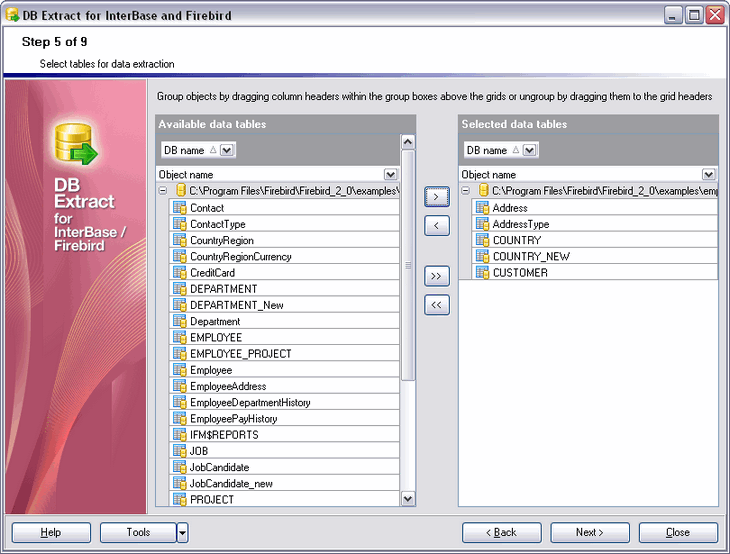Click the EmployeeAddress table icon
The width and height of the screenshot is (730, 554).
(180, 386)
